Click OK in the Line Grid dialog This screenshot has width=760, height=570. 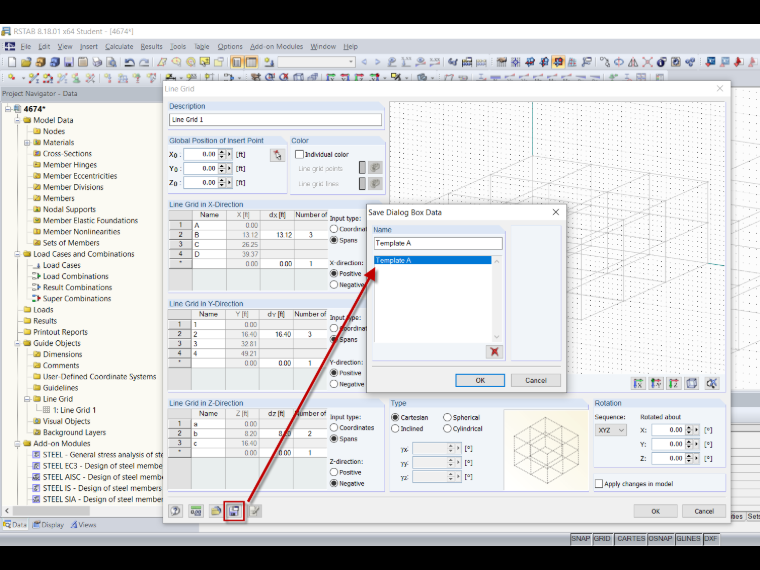(x=655, y=511)
